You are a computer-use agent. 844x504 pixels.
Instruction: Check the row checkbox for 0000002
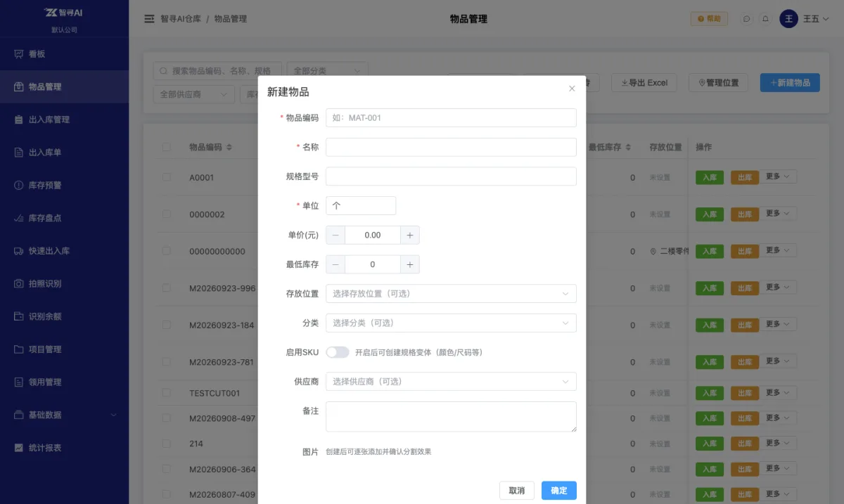click(x=166, y=214)
